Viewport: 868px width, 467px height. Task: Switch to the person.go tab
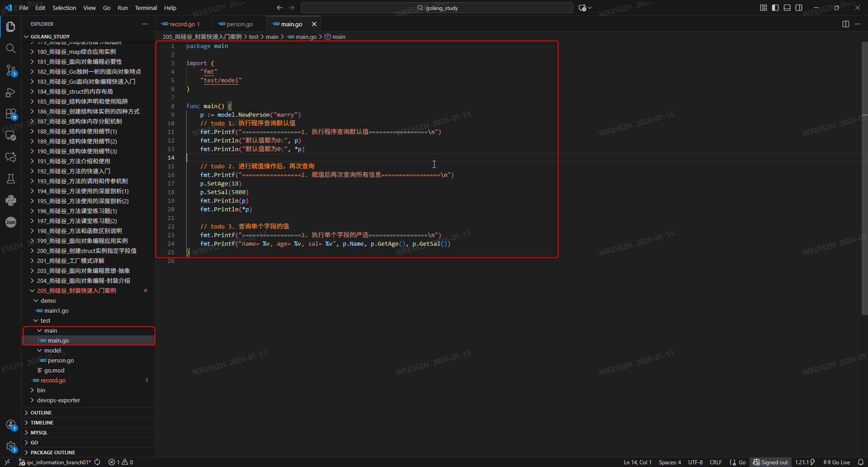tap(239, 24)
